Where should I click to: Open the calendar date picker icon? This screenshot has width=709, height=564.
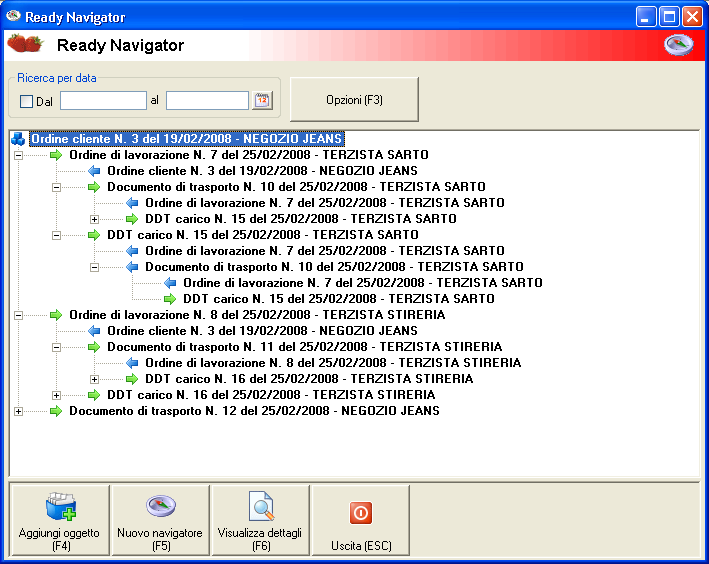[262, 100]
